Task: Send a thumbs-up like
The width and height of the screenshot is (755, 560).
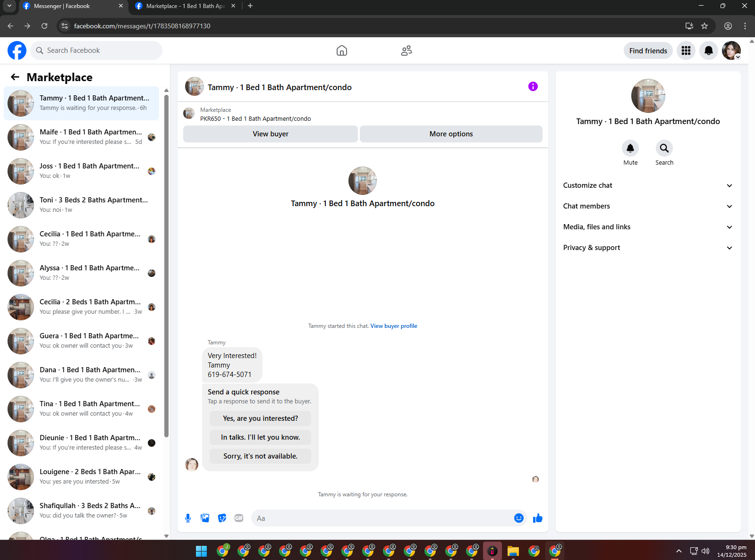Action: (538, 518)
